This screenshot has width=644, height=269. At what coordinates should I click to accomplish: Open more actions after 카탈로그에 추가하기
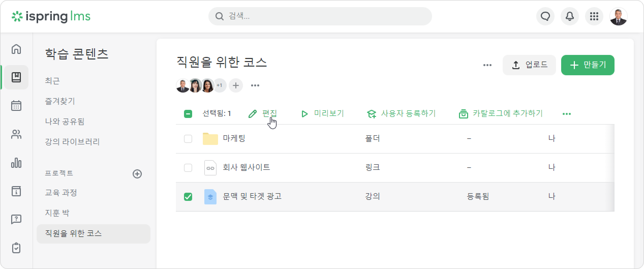566,114
